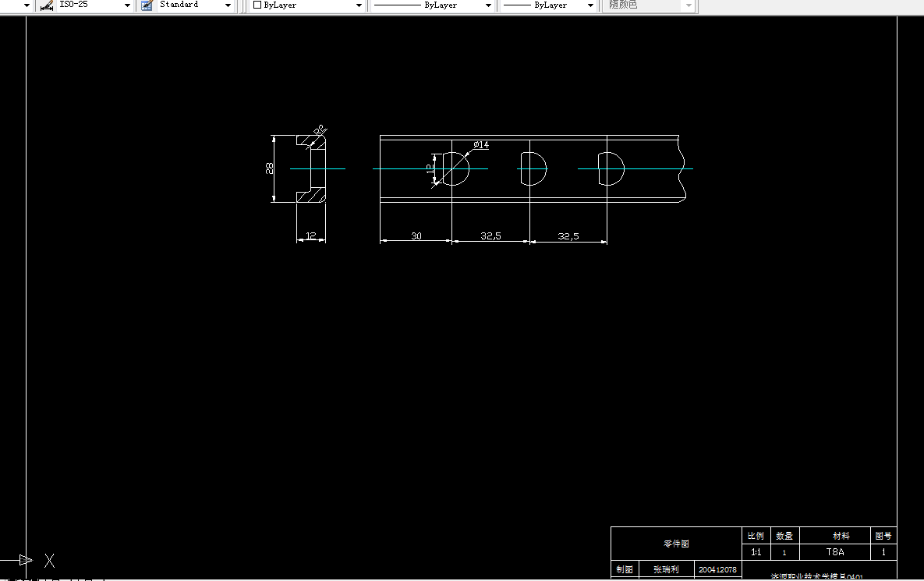Click the drawing number 1 under 图号
This screenshot has width=924, height=581.
pos(883,552)
